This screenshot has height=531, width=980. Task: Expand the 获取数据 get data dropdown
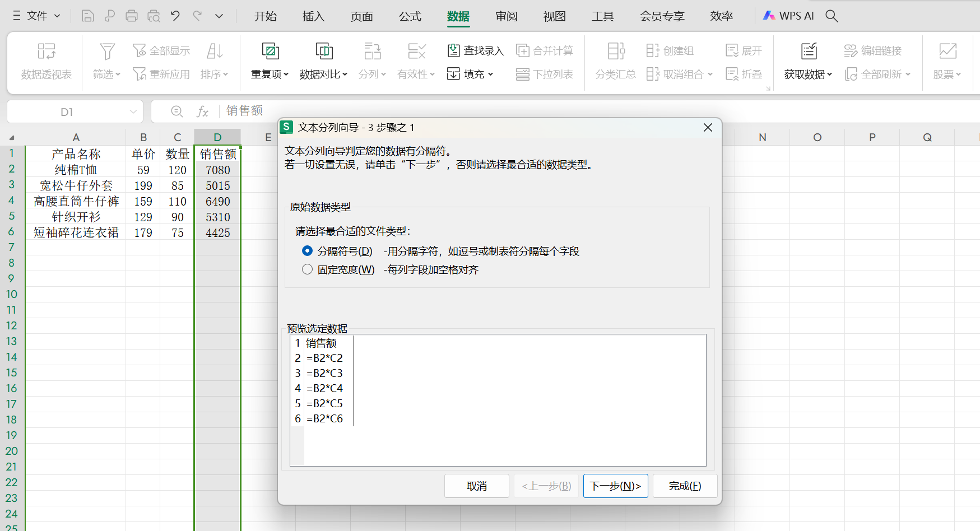coord(807,73)
